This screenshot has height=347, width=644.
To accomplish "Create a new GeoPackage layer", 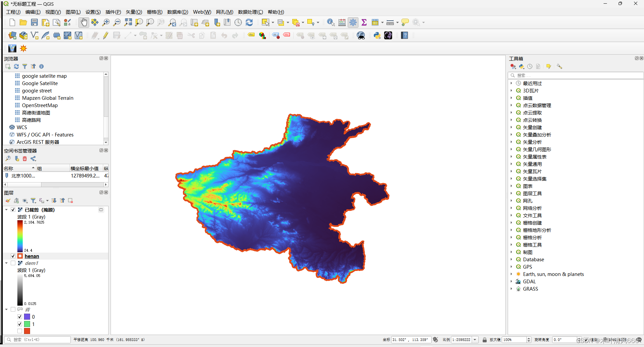I will tap(23, 35).
